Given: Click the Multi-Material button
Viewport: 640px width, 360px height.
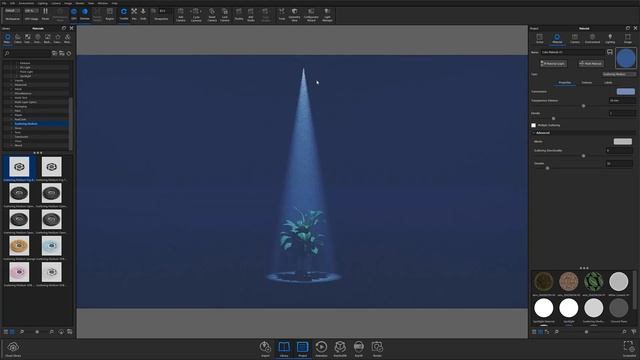Looking at the screenshot, I should point(591,64).
